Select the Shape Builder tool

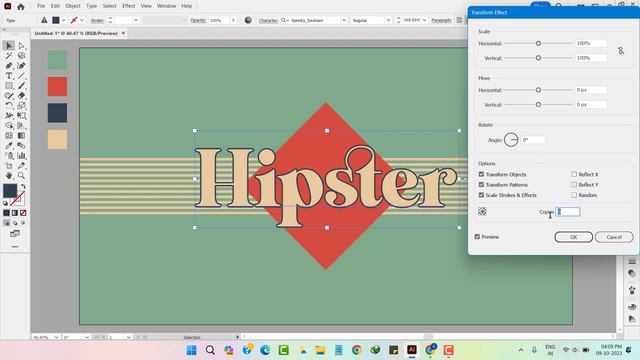(x=9, y=126)
